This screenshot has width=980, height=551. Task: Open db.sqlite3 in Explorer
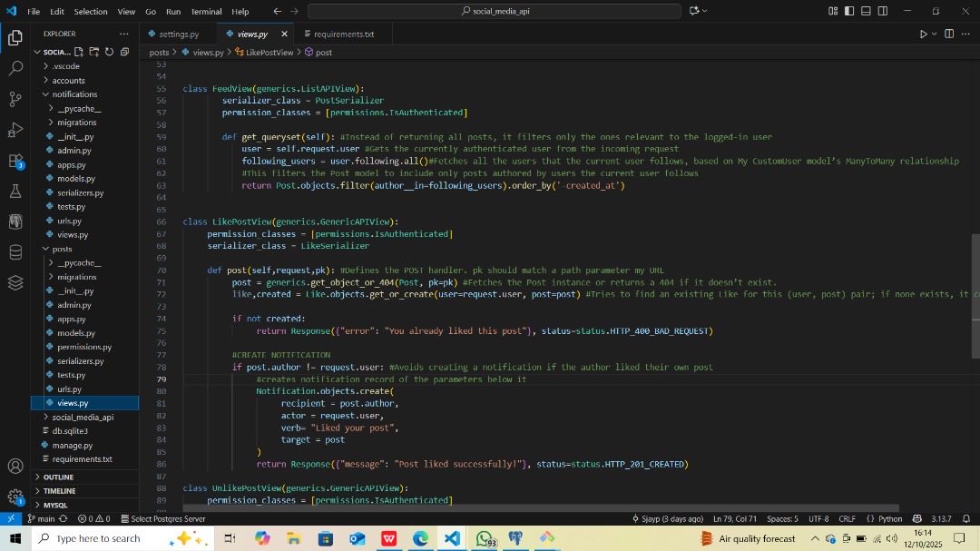point(69,431)
